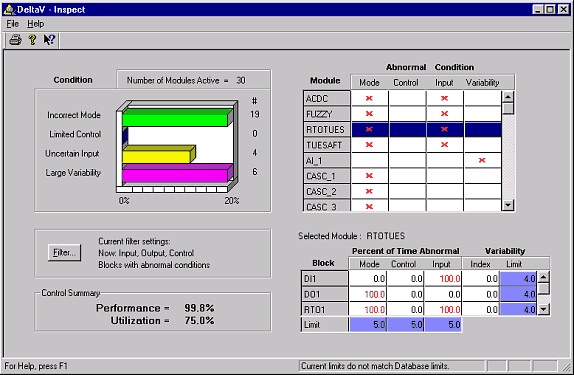Click the Performance value 99.8%
The image size is (574, 375).
[x=199, y=308]
